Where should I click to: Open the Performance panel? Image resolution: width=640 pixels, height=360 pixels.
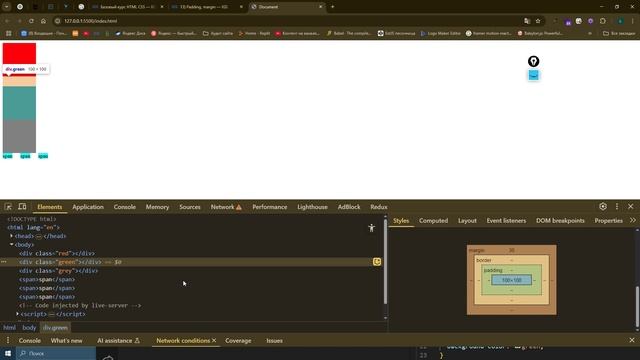point(269,207)
